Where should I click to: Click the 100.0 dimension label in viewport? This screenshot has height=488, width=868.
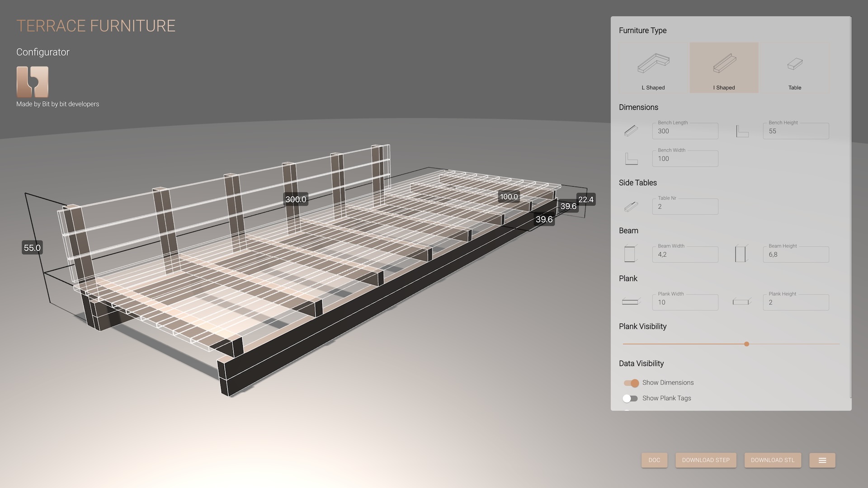tap(509, 197)
